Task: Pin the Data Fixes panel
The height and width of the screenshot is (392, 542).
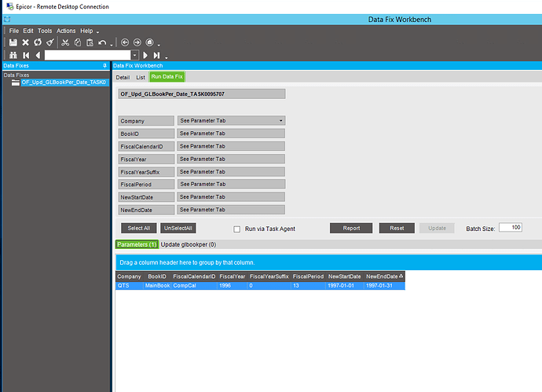Action: tap(104, 66)
